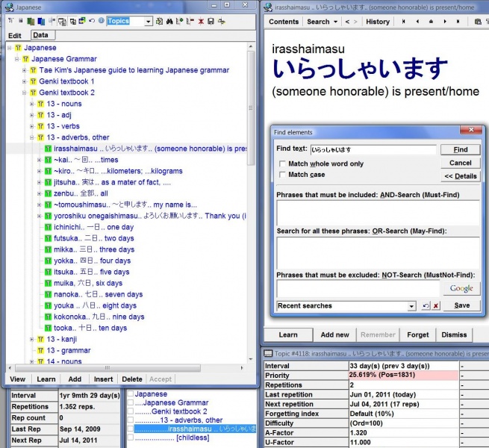Click the red X delete icon in Contents toolbar
This screenshot has height=448, width=489.
[201, 21]
